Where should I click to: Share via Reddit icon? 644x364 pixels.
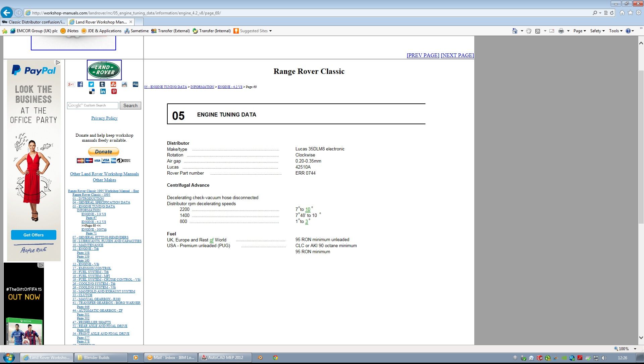(x=124, y=84)
